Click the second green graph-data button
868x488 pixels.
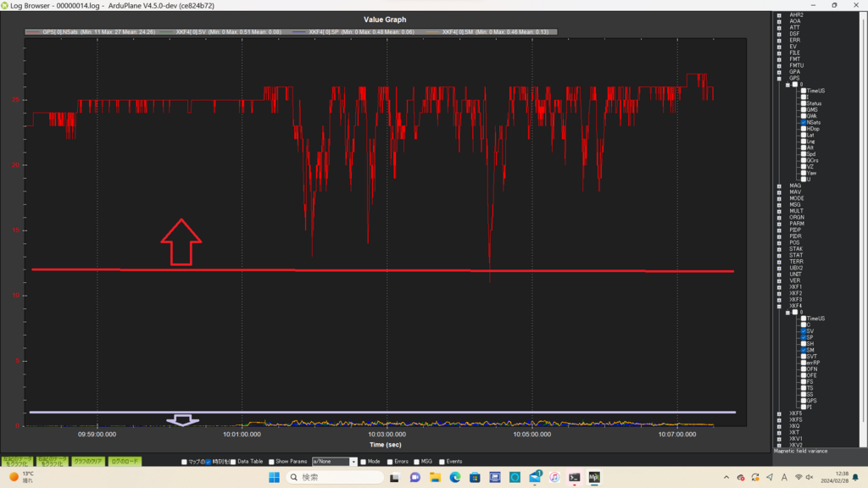[53, 462]
